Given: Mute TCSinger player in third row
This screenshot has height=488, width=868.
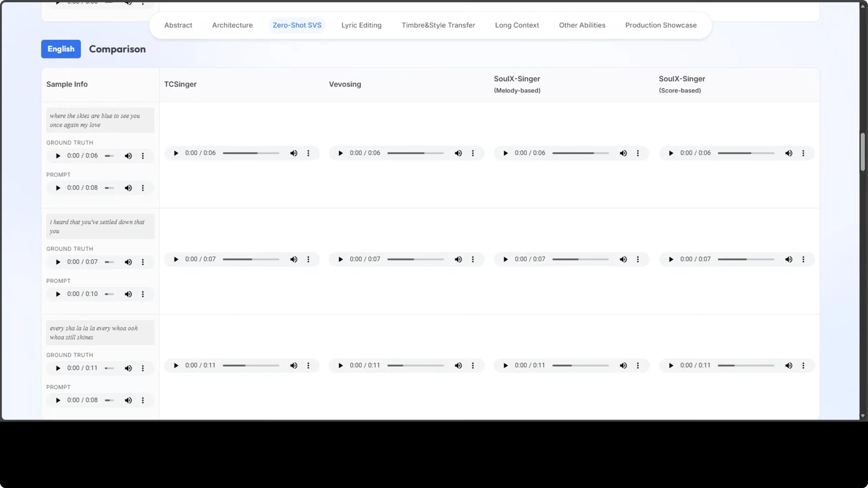Looking at the screenshot, I should coord(294,365).
